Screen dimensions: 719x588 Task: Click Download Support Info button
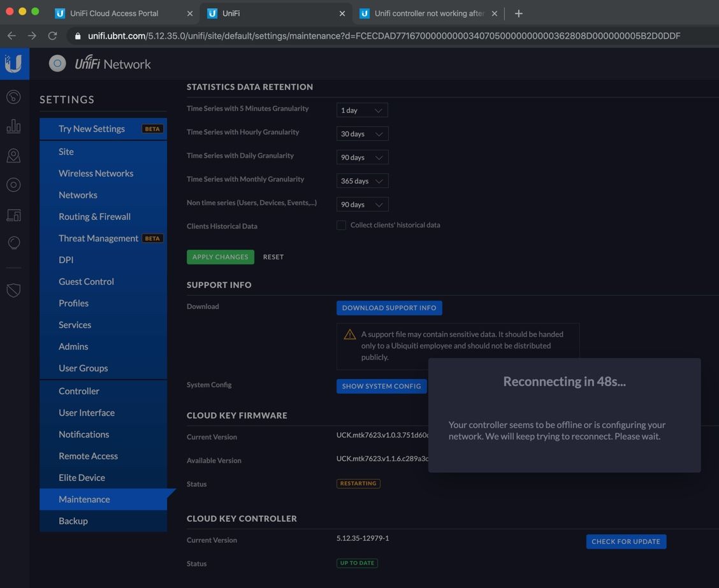tap(389, 308)
